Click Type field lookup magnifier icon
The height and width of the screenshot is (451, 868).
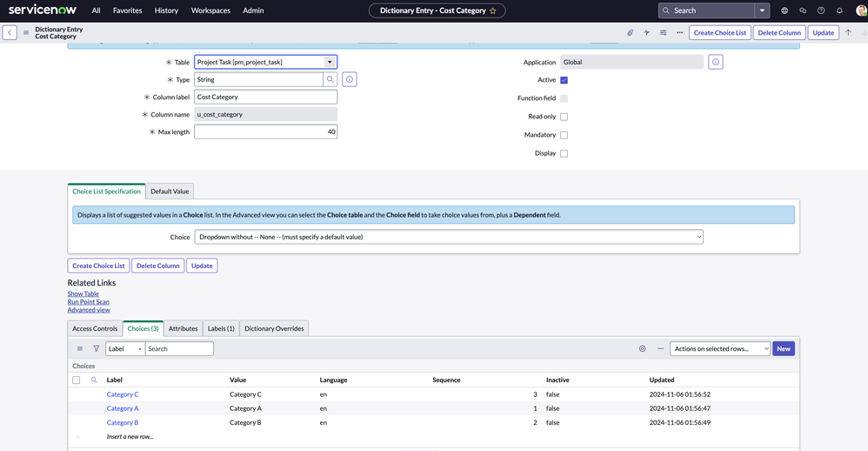(331, 79)
